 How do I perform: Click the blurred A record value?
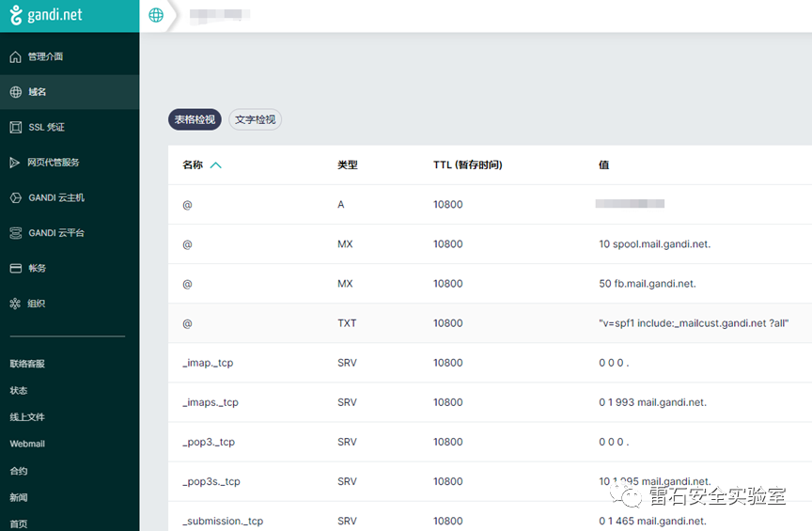point(630,204)
